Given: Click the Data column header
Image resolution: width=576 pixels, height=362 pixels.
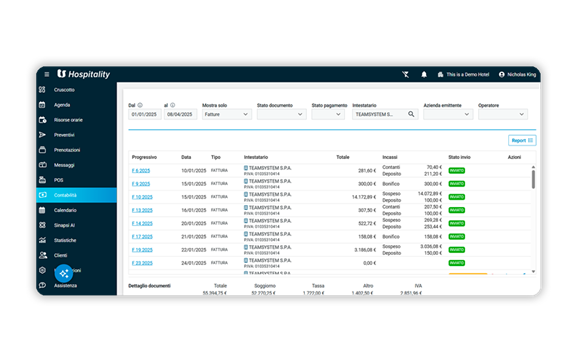Looking at the screenshot, I should [186, 157].
